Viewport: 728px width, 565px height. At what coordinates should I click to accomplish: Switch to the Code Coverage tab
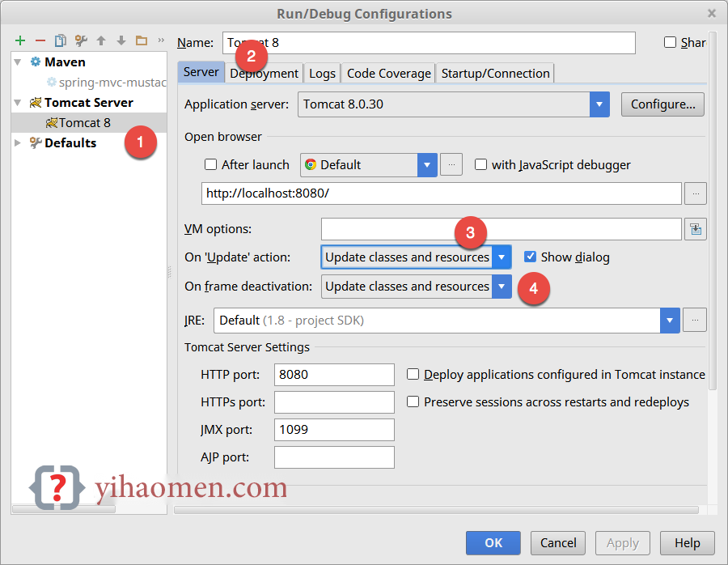(x=388, y=74)
